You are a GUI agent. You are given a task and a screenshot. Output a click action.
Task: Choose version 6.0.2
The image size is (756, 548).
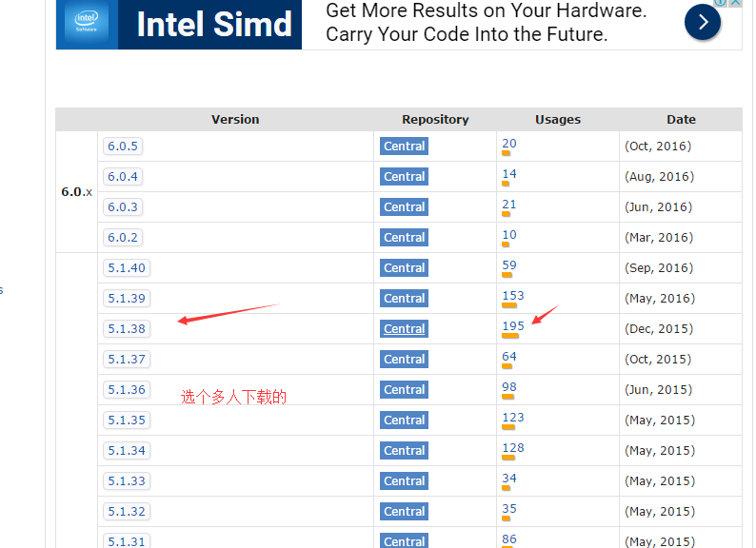(123, 238)
